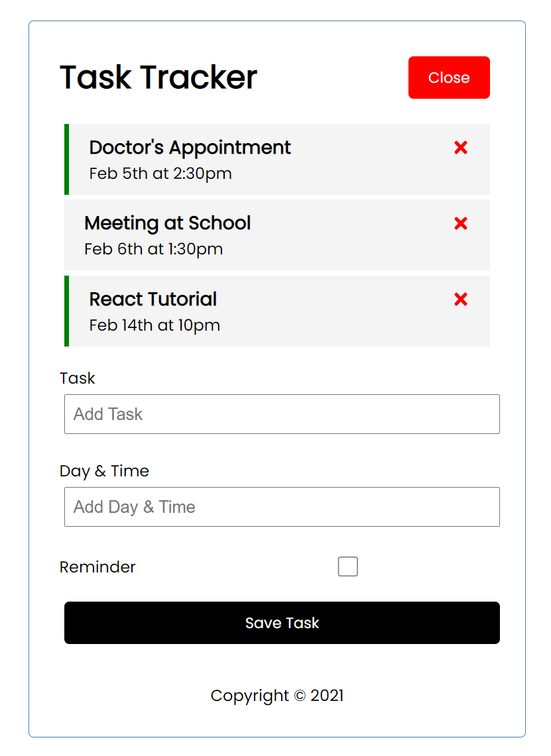Click the Feb 6th at 1:30pm date text
This screenshot has height=756, width=551.
click(154, 250)
